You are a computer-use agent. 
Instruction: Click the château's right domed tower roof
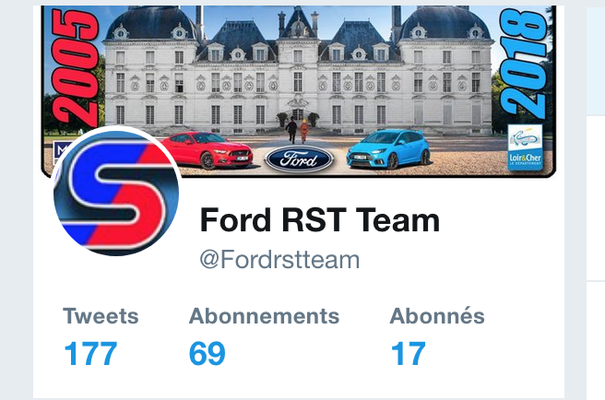tap(445, 23)
